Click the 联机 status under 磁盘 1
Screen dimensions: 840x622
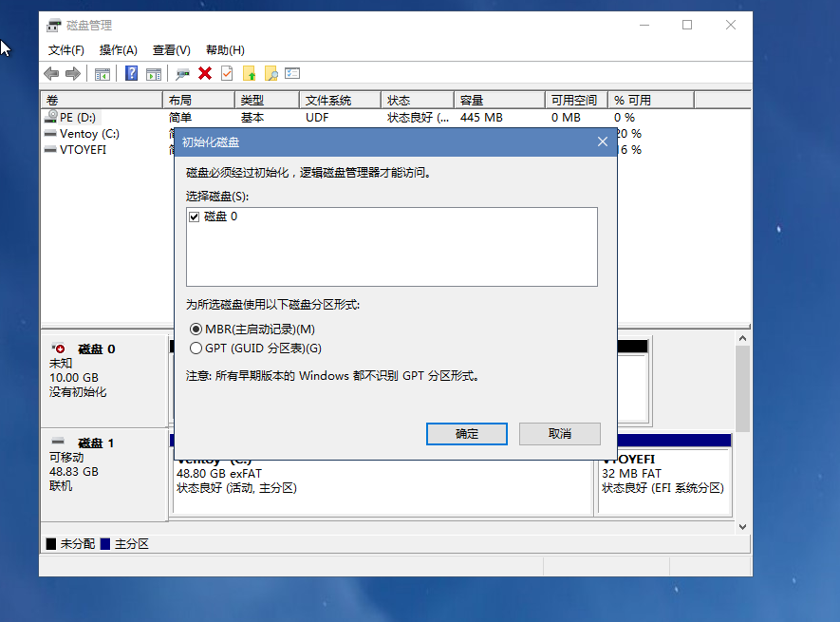(x=61, y=486)
